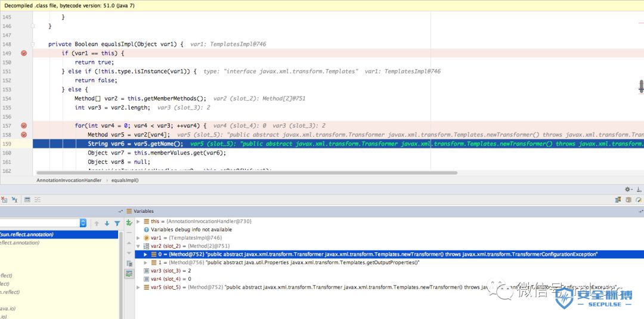Click the add new watch icon
This screenshot has height=319, width=644.
point(129,223)
